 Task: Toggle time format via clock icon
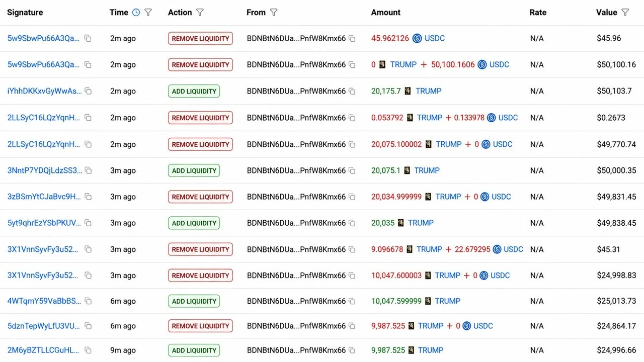click(x=136, y=13)
